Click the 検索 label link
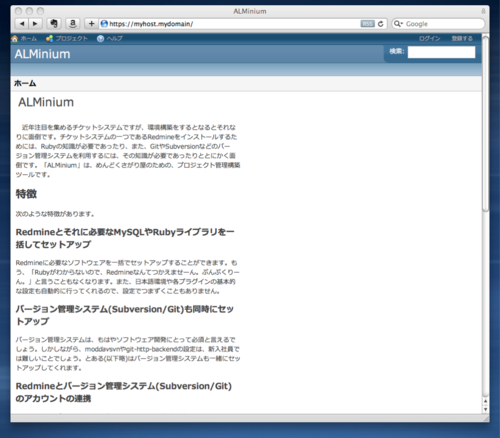Screen dimensions: 500x438 click(397, 51)
